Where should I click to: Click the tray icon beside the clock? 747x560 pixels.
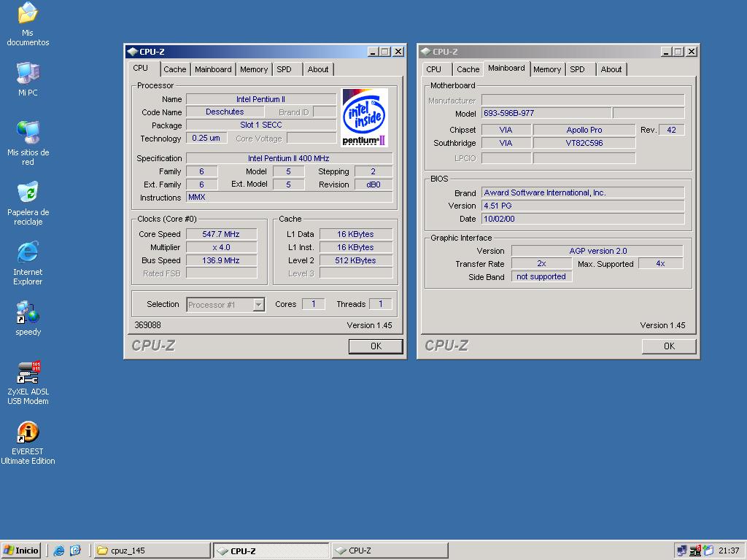click(708, 551)
